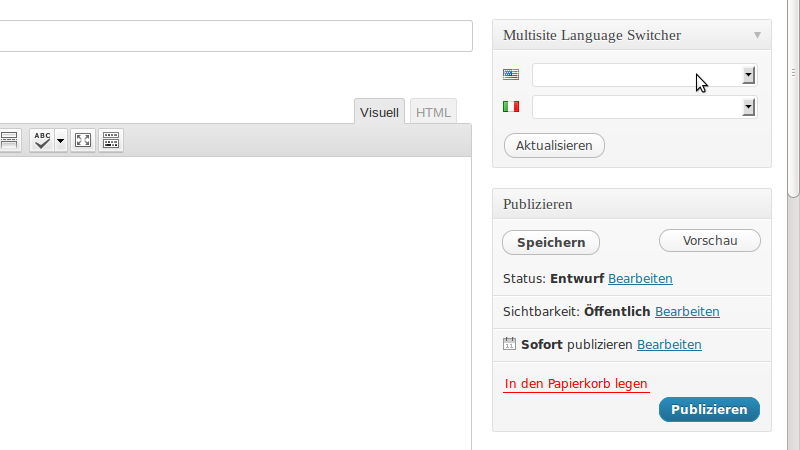Click the Öffentlich visibility text

tap(617, 311)
